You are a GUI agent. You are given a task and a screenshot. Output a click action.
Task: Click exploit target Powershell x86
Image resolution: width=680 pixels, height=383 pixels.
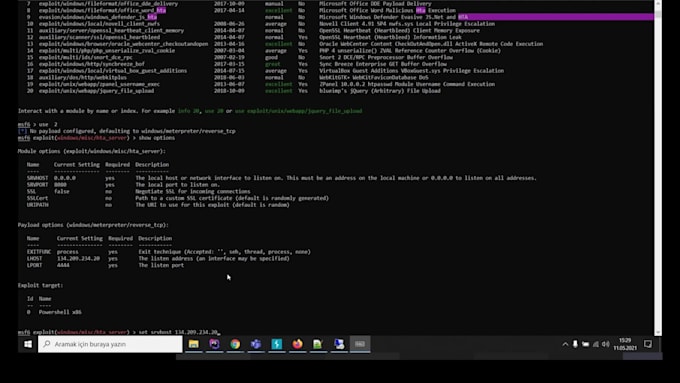(x=60, y=312)
